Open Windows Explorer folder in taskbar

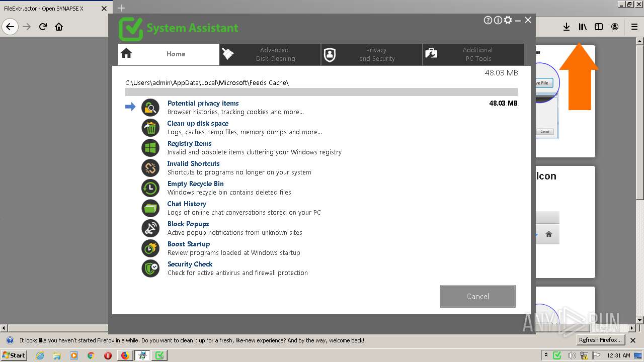[57, 355]
